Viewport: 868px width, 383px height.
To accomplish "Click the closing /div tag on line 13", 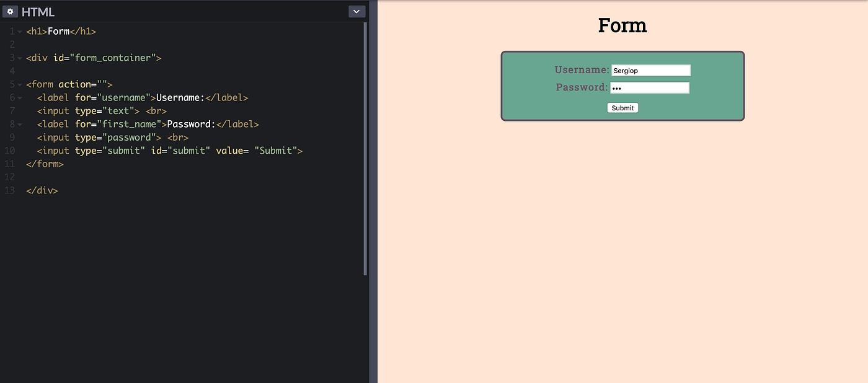I will 42,190.
